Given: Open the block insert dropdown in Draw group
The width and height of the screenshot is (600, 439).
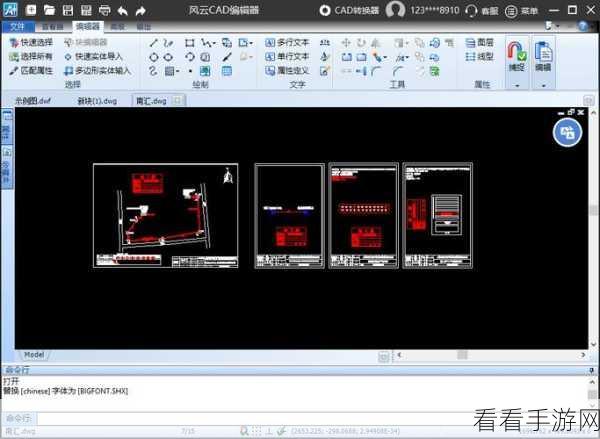Looking at the screenshot, I should pos(251,43).
